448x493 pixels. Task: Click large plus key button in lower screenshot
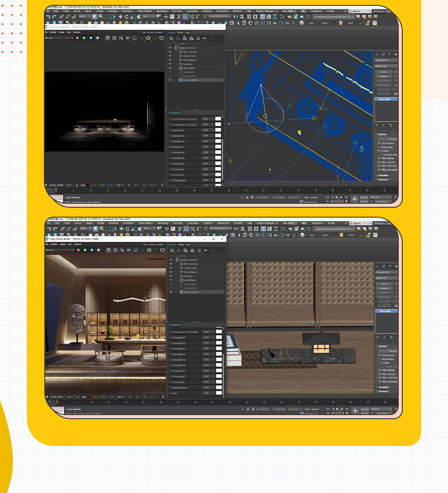pos(355,411)
